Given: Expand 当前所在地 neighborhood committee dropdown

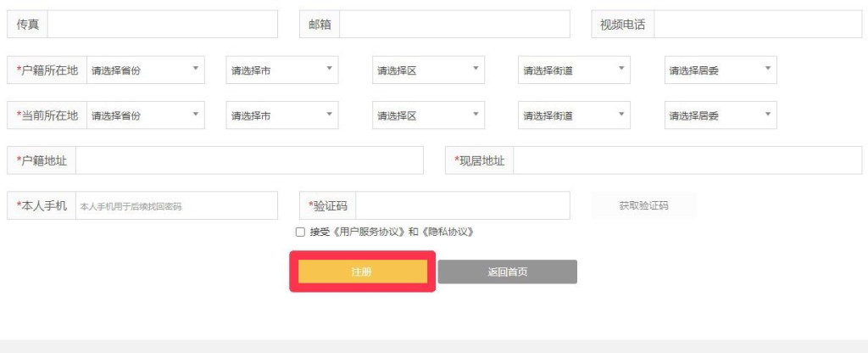Looking at the screenshot, I should [x=721, y=115].
